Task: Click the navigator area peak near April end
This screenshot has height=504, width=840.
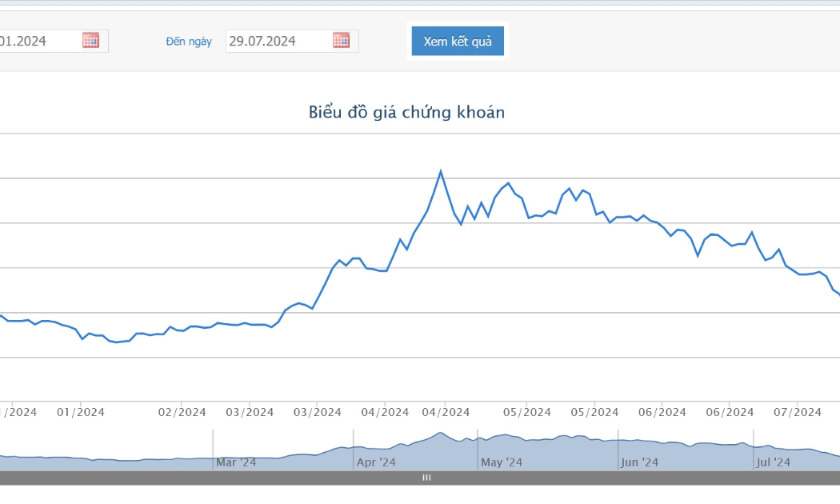Action: pyautogui.click(x=440, y=433)
